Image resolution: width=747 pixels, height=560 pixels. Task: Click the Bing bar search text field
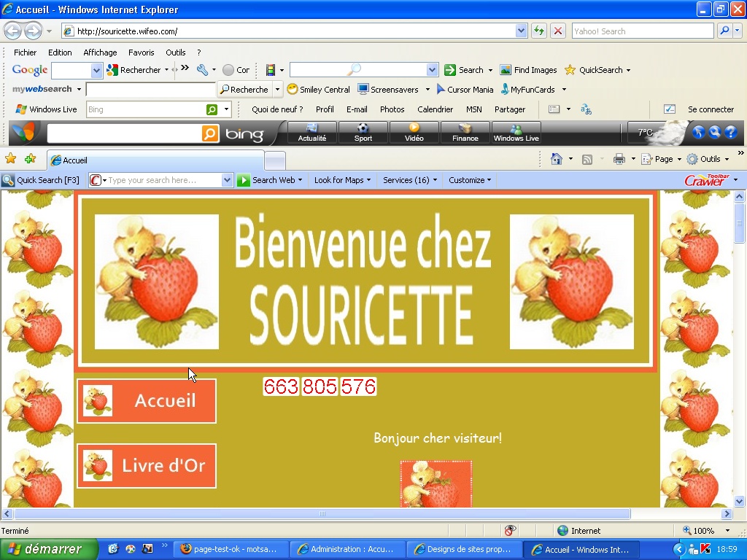[124, 133]
